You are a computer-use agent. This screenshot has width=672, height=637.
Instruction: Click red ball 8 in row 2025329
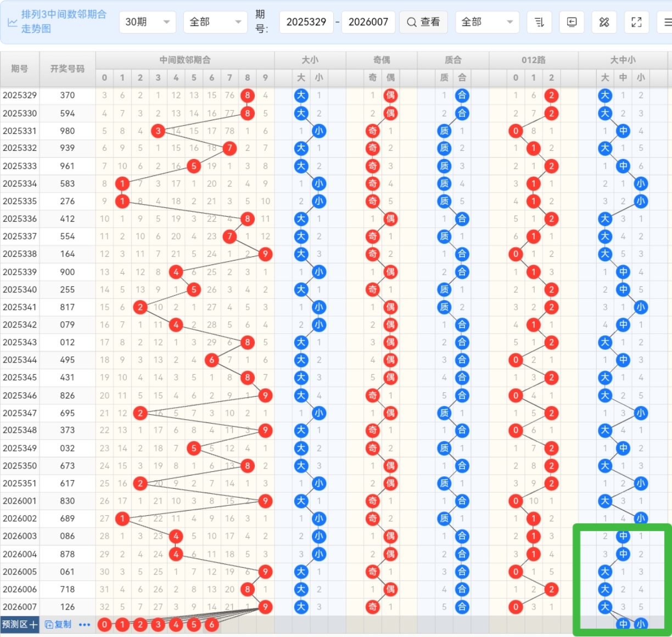coord(248,95)
